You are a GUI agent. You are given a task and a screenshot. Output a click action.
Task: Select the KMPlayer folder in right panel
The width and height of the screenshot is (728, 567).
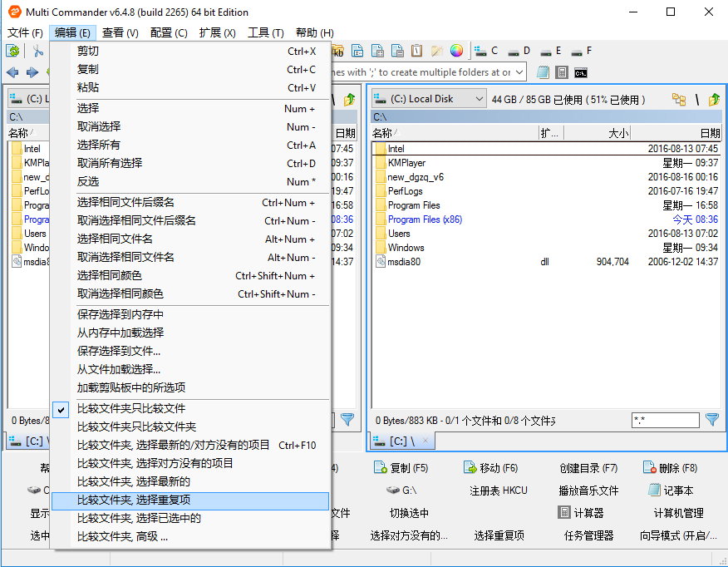547,162
